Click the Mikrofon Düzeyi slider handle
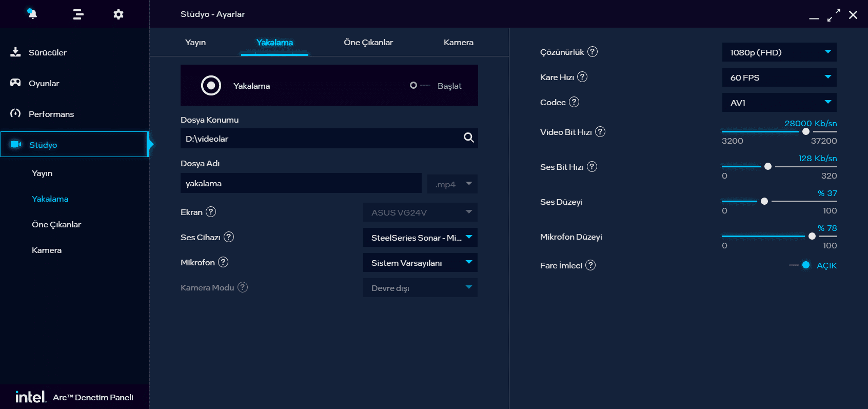The width and height of the screenshot is (868, 409). click(x=812, y=236)
